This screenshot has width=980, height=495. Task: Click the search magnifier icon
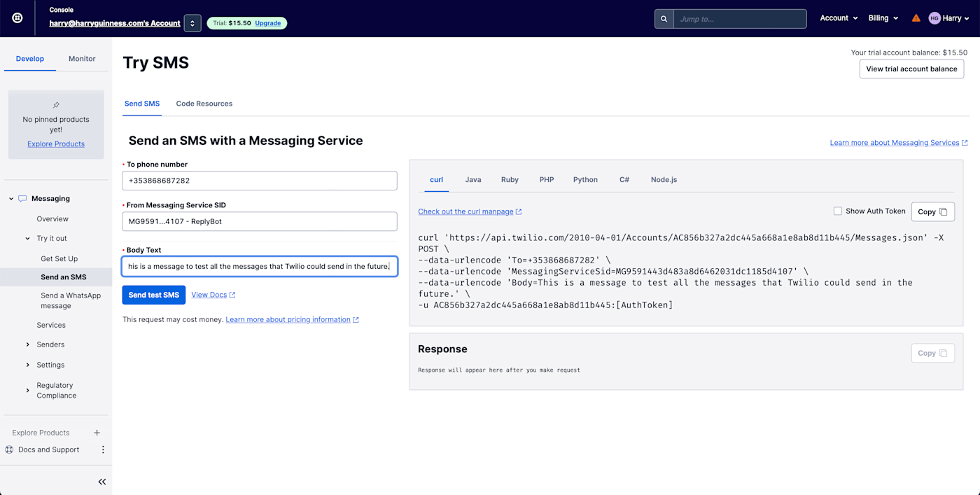tap(664, 19)
